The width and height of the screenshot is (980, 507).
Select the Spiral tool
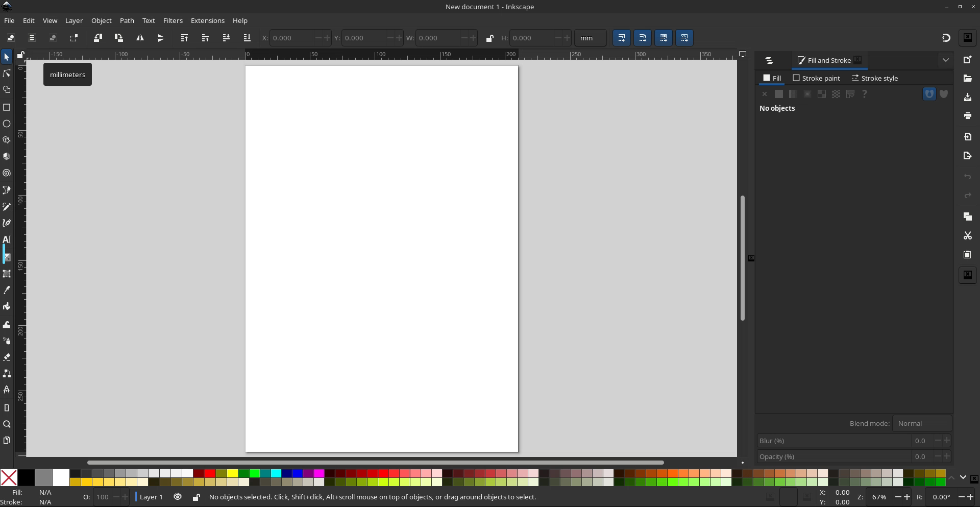click(7, 173)
